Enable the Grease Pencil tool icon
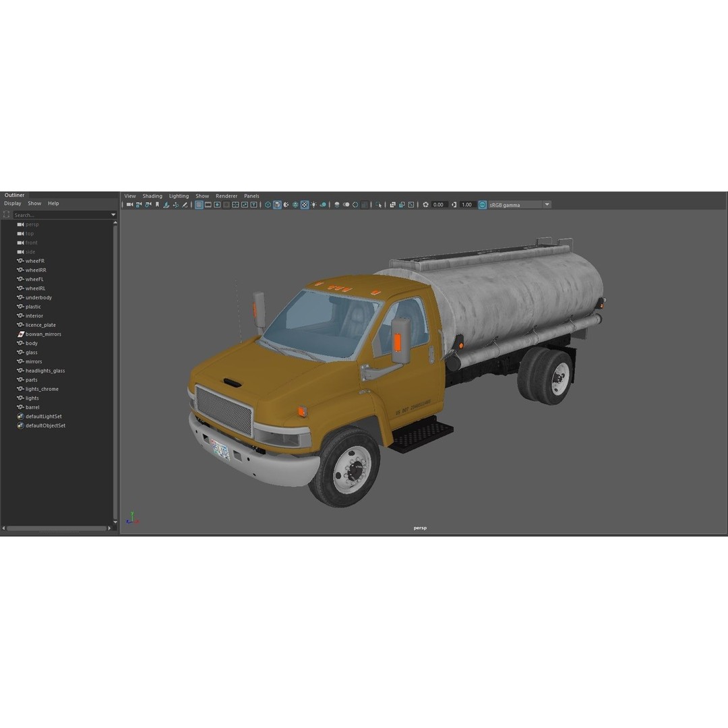This screenshot has height=728, width=728. click(x=184, y=205)
